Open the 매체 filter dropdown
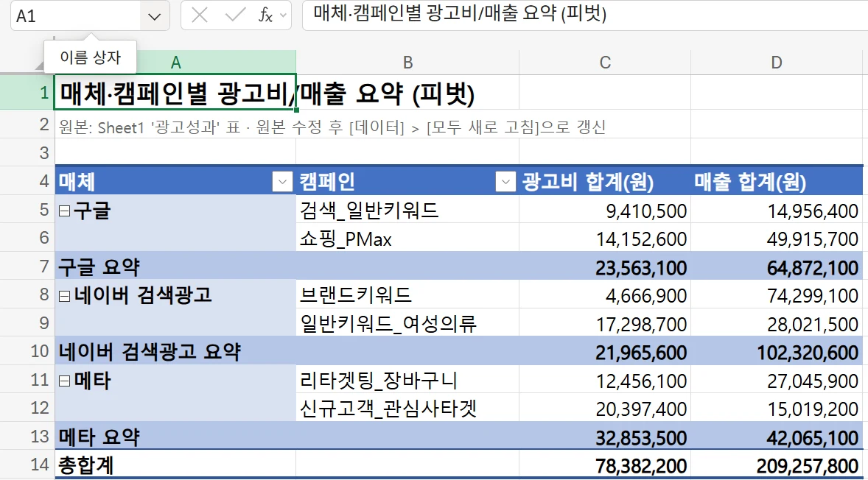This screenshot has width=868, height=480. click(x=282, y=181)
